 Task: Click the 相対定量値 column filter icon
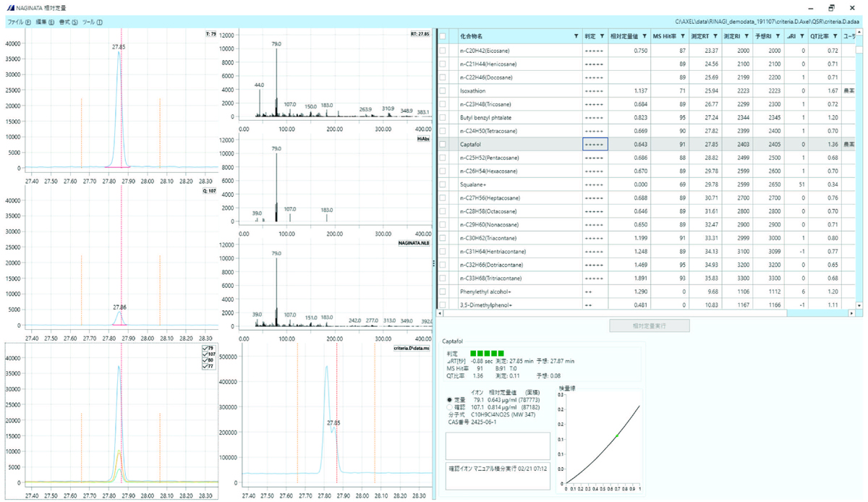tap(643, 36)
